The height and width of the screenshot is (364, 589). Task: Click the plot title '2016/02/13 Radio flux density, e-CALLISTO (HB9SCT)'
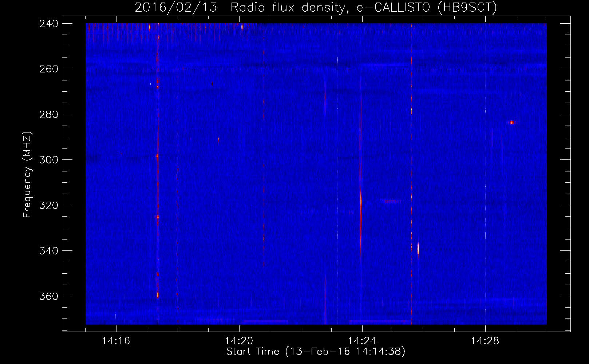[x=316, y=7]
